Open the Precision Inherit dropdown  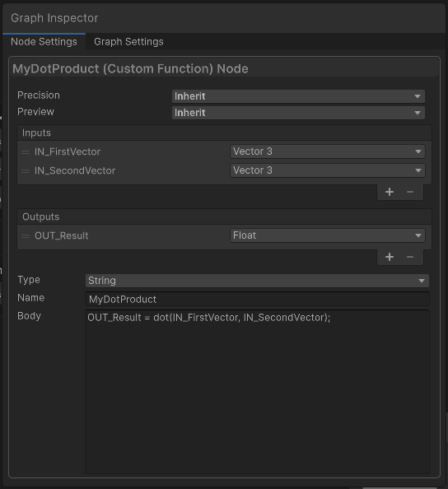coord(298,96)
